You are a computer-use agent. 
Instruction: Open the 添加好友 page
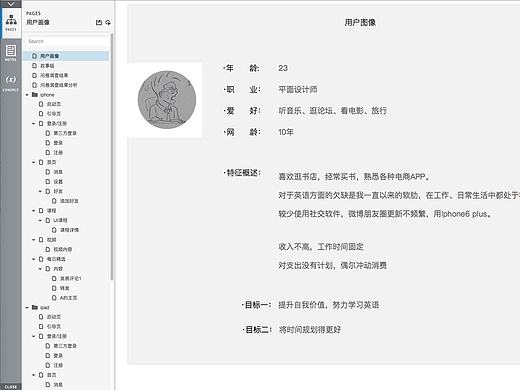coord(69,201)
